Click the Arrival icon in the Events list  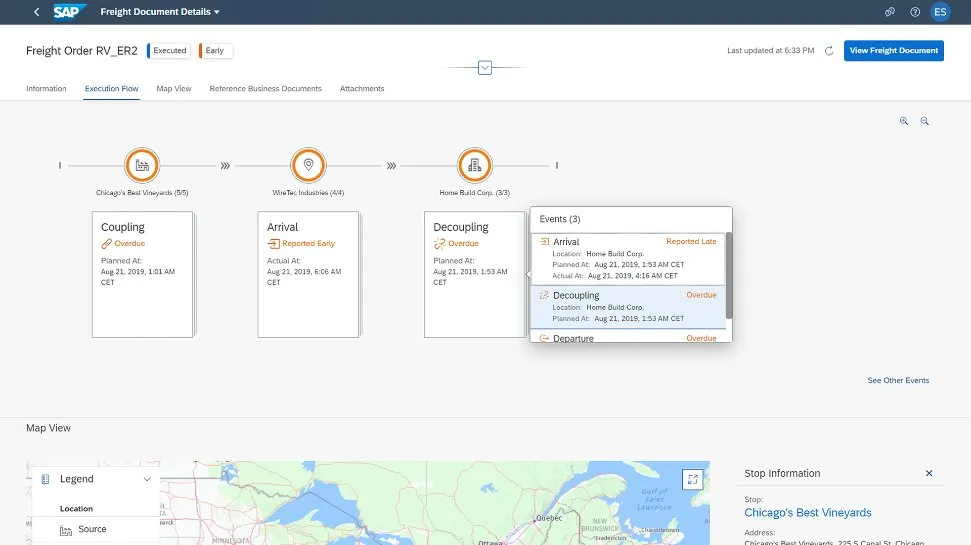click(x=544, y=242)
